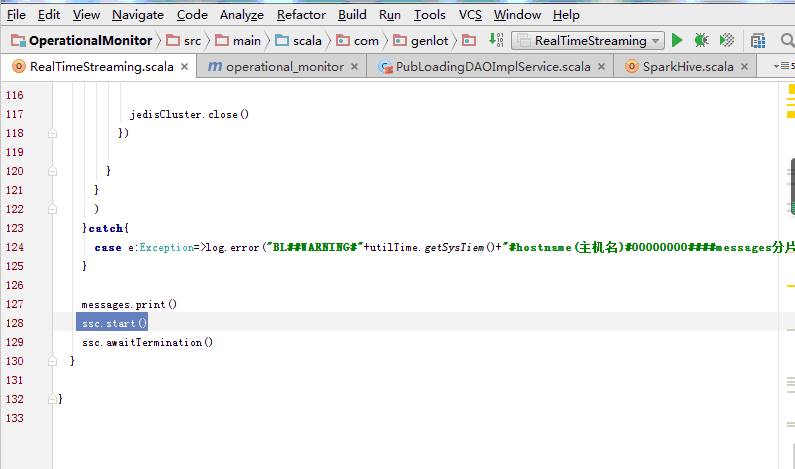Screen dimensions: 795x469
Task: Start debugging with the bug icon
Action: coord(702,41)
